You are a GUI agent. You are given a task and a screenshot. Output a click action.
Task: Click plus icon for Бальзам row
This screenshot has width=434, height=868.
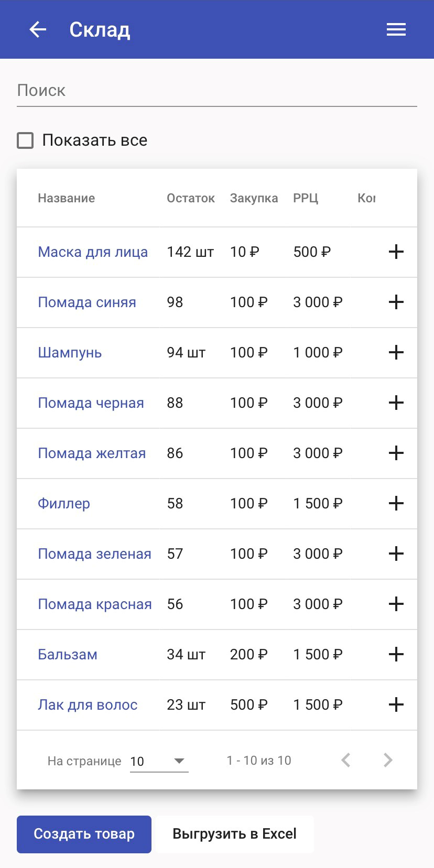click(396, 655)
